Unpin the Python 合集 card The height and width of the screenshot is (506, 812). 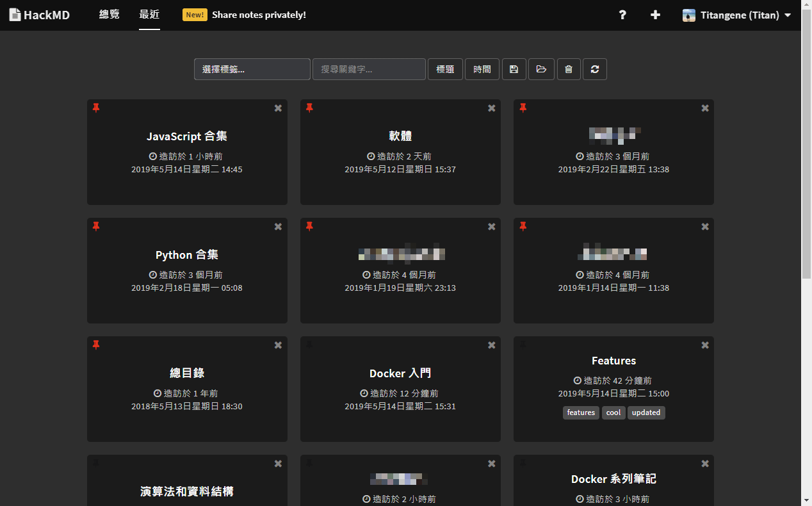[96, 227]
